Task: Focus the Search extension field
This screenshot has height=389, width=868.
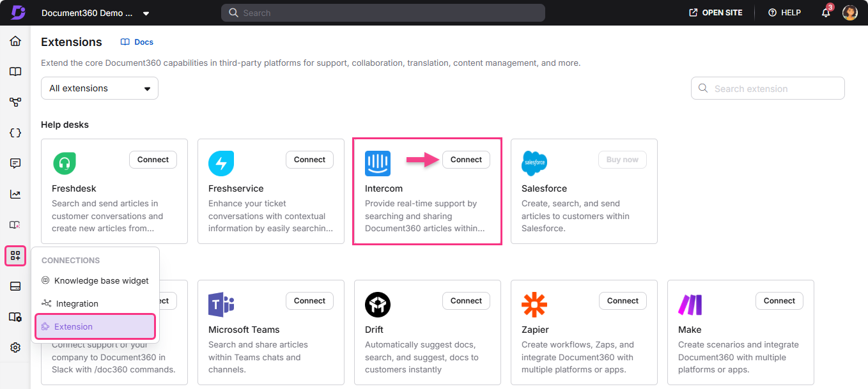Action: point(768,89)
